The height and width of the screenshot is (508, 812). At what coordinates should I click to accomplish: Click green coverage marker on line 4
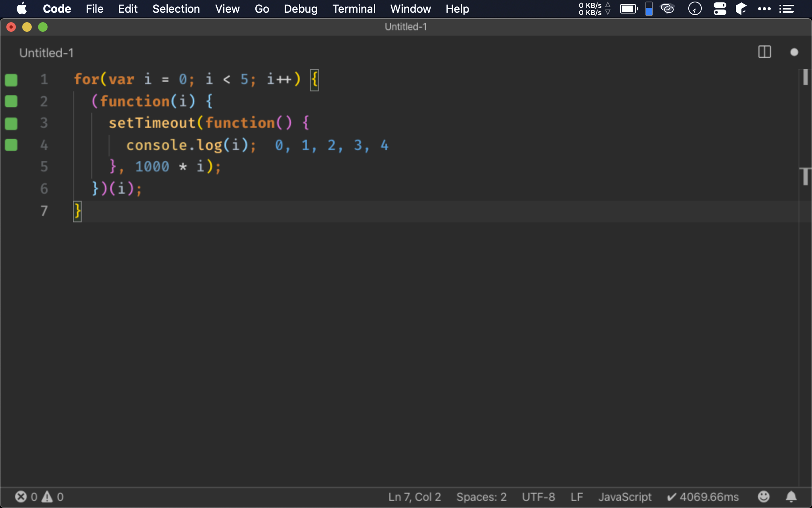click(11, 145)
